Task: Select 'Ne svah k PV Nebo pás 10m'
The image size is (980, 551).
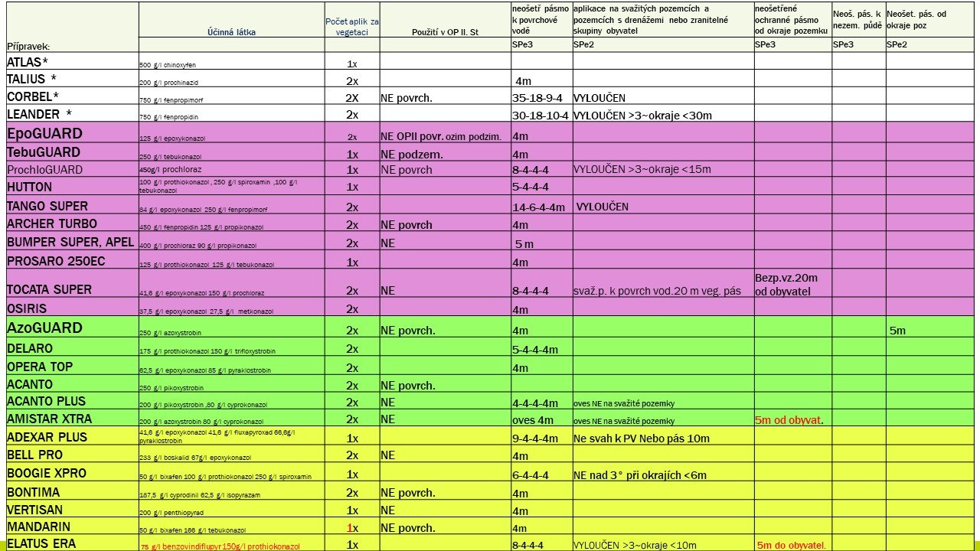Action: 642,439
